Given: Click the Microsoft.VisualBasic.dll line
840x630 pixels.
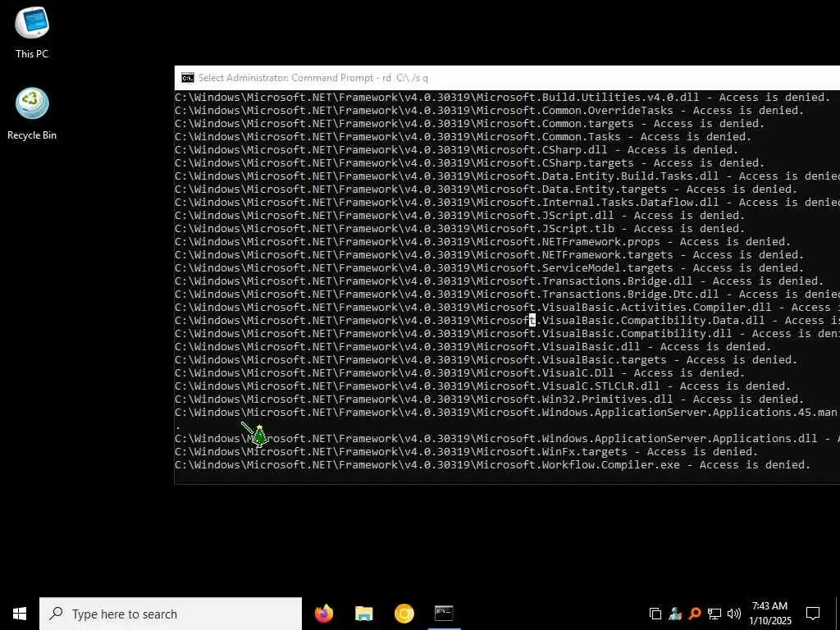Looking at the screenshot, I should [472, 347].
